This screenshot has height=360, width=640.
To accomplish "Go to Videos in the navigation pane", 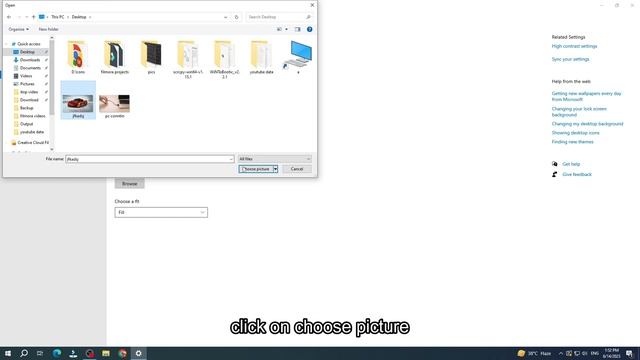I will tap(26, 76).
